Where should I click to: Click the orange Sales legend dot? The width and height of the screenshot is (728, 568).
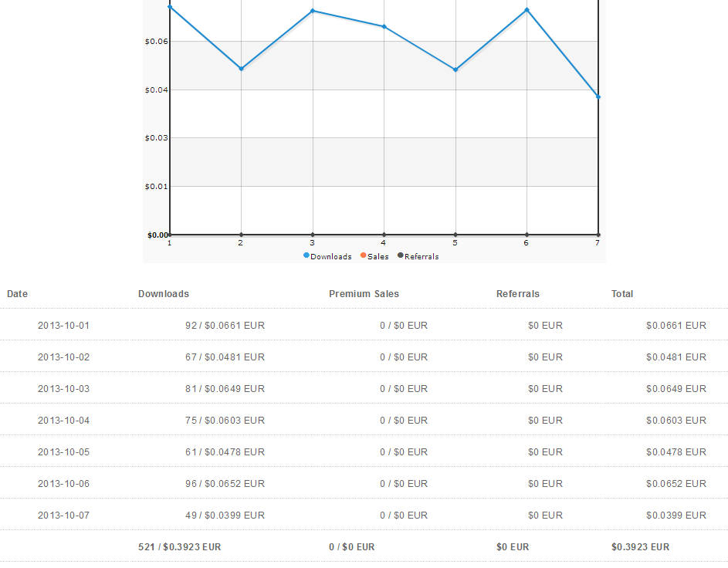364,255
